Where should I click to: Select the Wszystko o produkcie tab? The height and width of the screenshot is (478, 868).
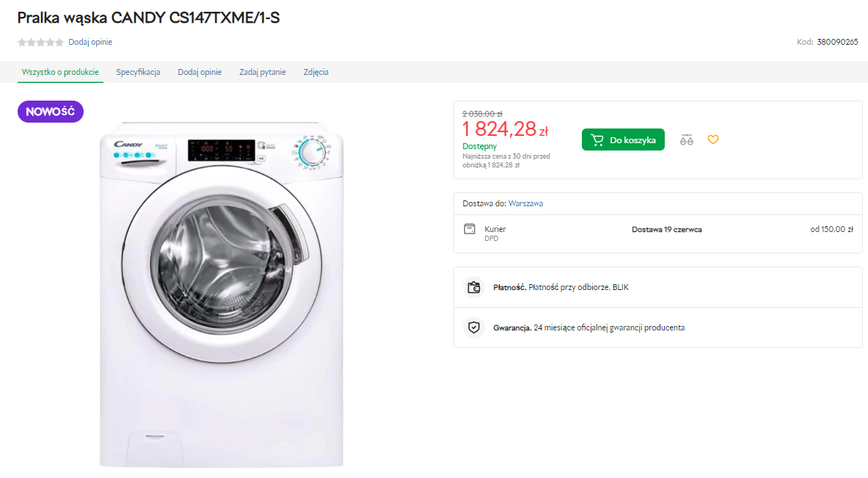pos(60,72)
